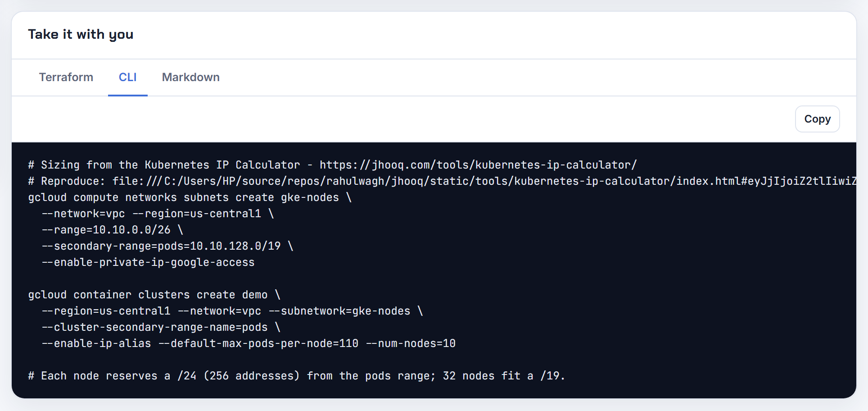Viewport: 868px width, 411px height.
Task: Click the 'Take it with you' heading
Action: [81, 34]
